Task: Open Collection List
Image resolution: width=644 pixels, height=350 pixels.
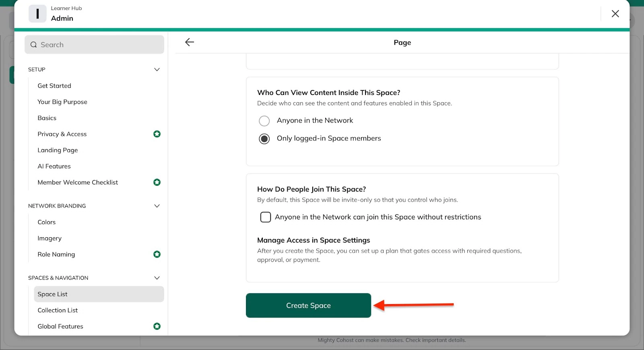Action: click(58, 310)
